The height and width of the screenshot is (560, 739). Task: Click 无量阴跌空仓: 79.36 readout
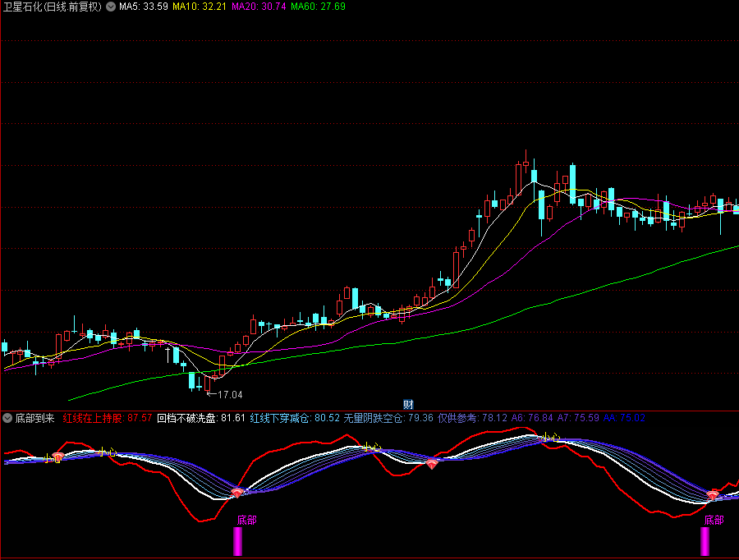(x=388, y=418)
